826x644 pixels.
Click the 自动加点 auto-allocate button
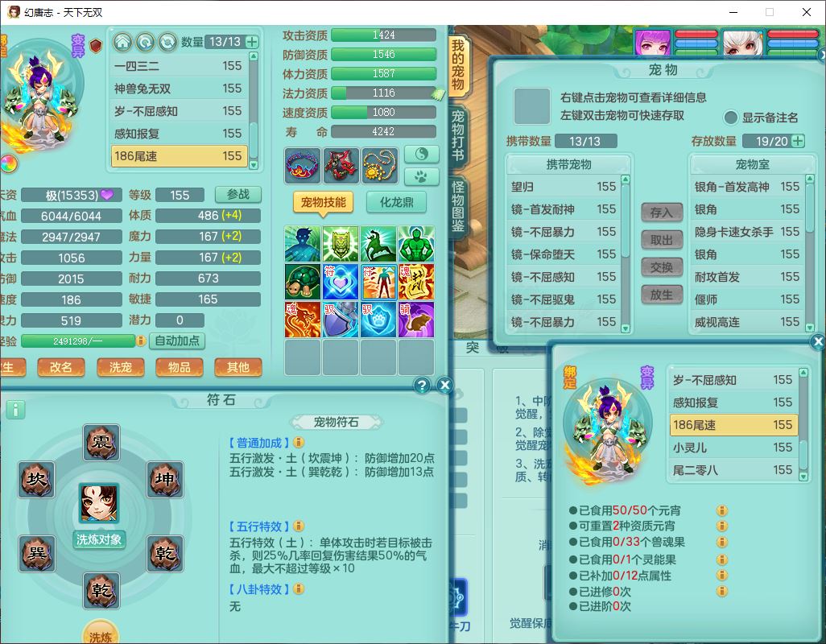coord(177,341)
